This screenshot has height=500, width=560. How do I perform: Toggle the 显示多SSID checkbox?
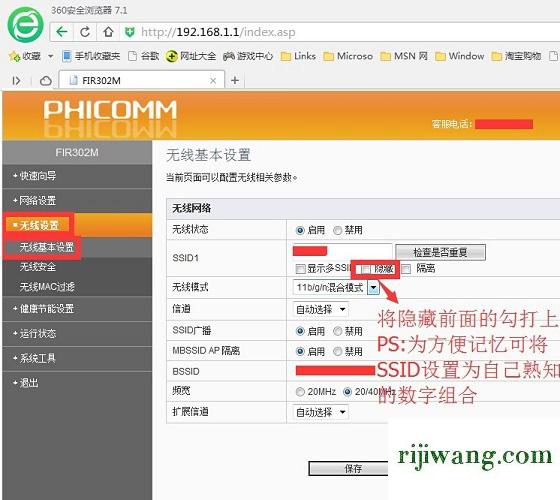tap(300, 269)
